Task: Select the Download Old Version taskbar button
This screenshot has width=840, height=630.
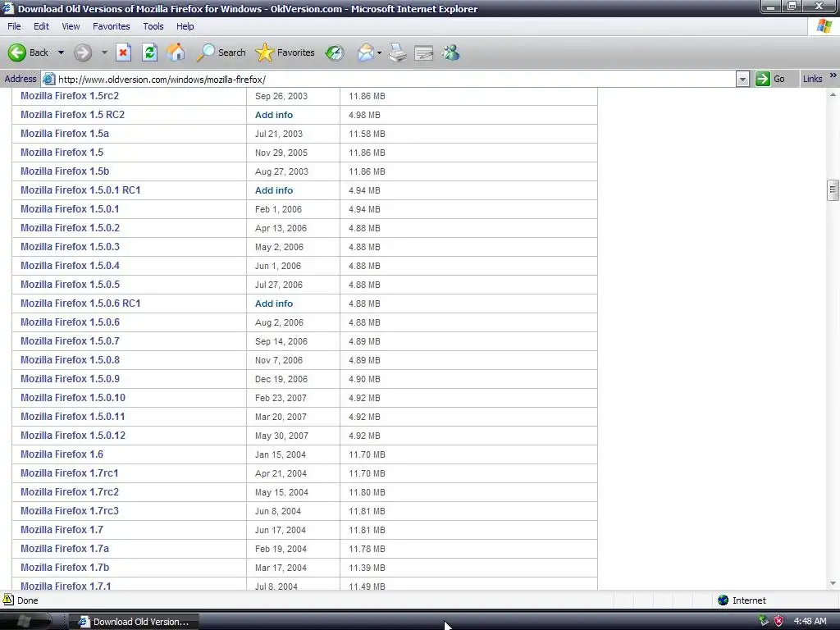Action: coord(134,622)
